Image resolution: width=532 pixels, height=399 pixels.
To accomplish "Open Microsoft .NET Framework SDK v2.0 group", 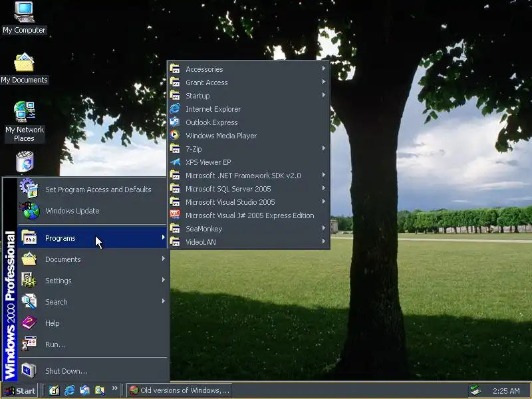I will click(248, 176).
